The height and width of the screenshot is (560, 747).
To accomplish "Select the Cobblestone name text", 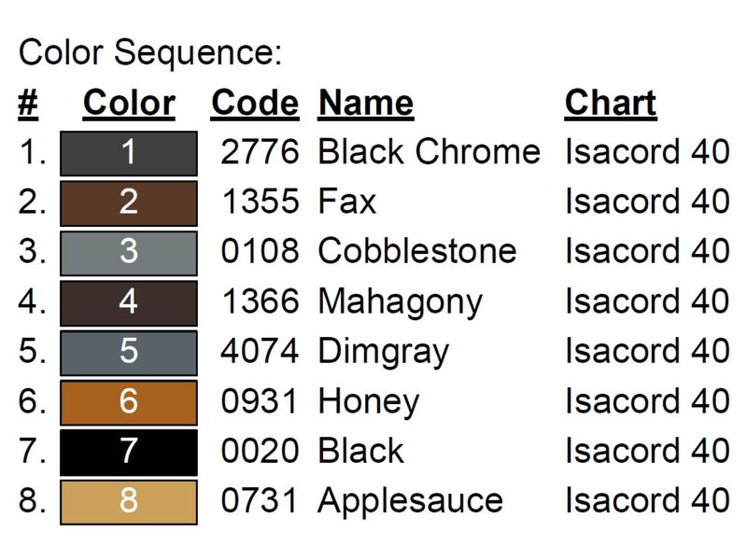I will tap(417, 251).
